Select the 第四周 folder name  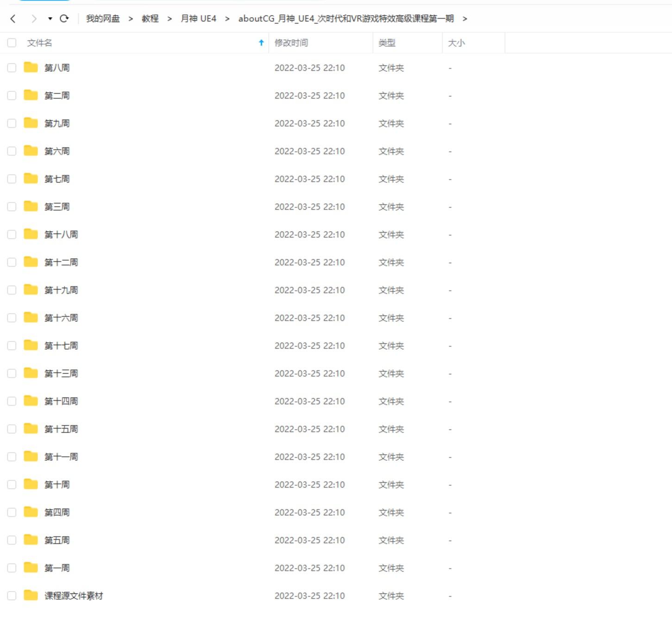click(57, 512)
